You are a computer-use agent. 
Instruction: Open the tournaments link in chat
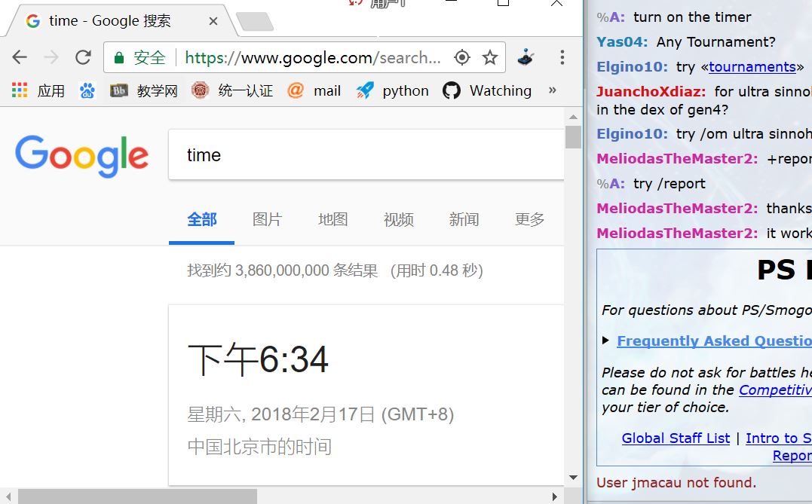click(752, 66)
